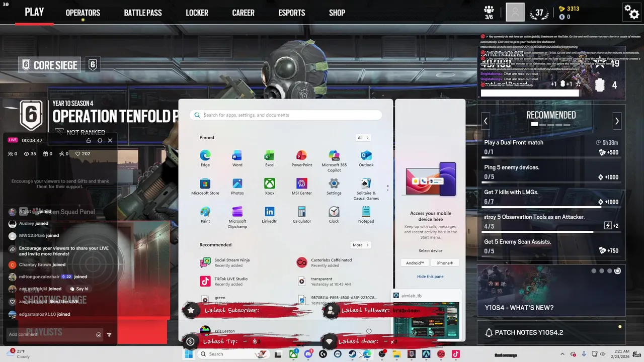Open Edge from Start menu pinned apps
The height and width of the screenshot is (362, 644).
[x=205, y=158]
